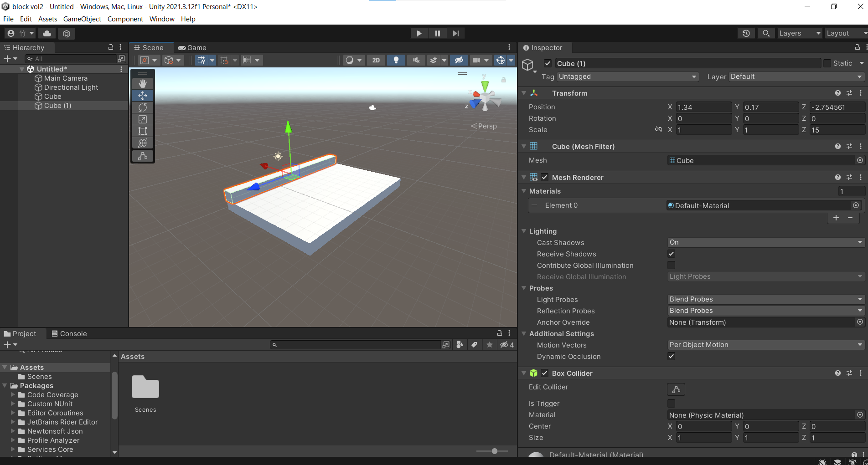Search by label in Project panel

474,345
